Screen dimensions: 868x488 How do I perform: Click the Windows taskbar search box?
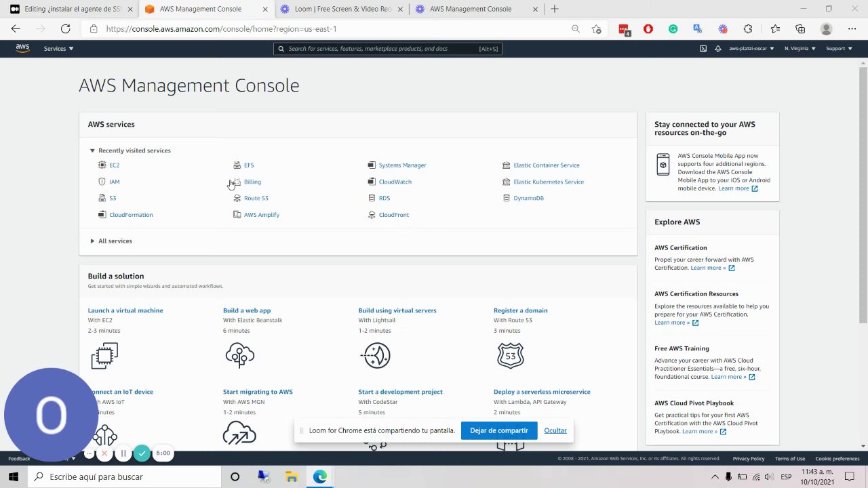point(124,476)
